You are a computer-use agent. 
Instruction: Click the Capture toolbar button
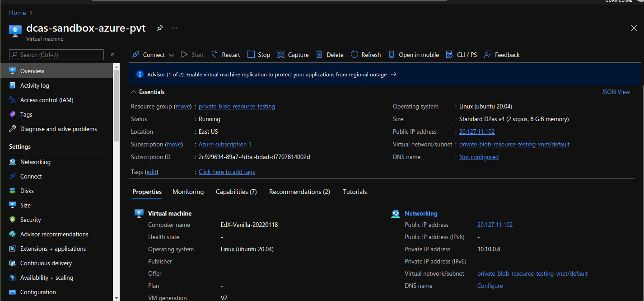coord(293,55)
